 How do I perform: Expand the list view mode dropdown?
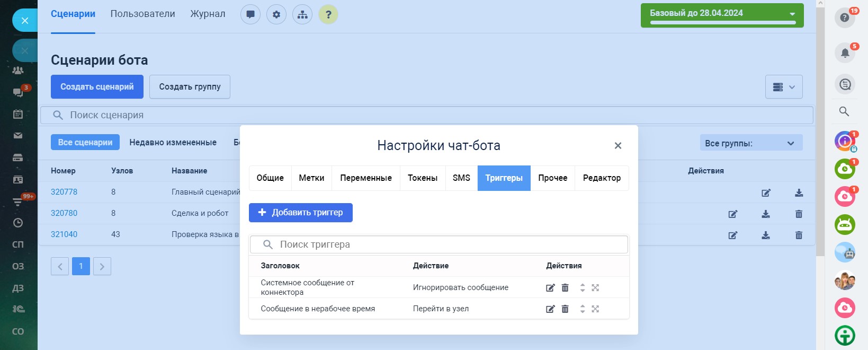(784, 87)
